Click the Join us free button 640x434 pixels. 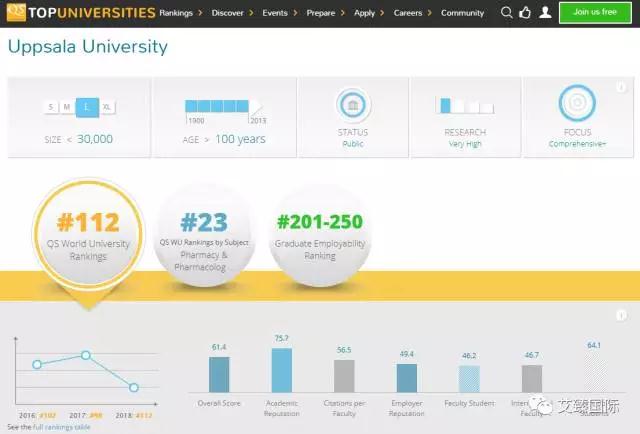[x=594, y=13]
